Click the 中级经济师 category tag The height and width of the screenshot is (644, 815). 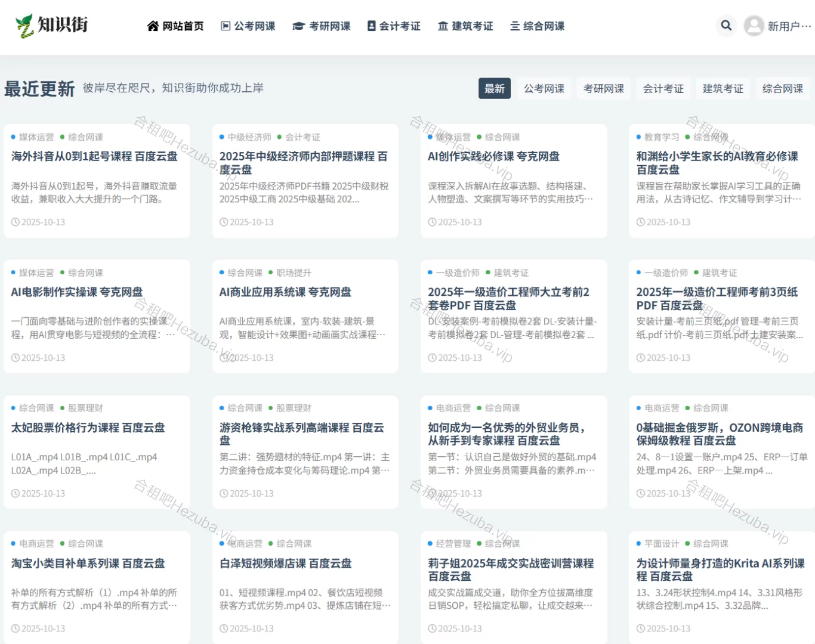point(249,137)
